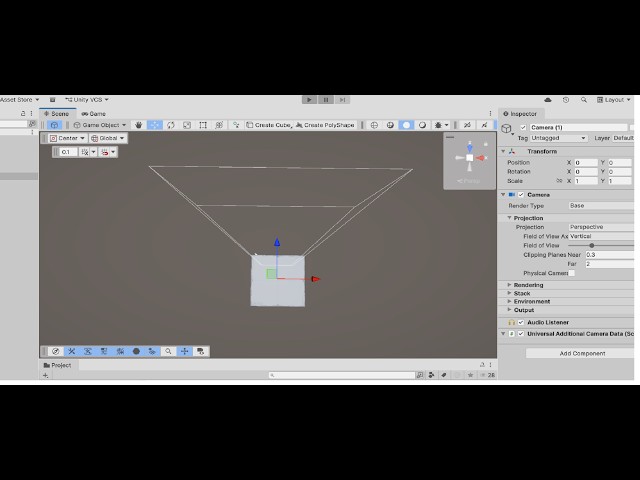
Task: Select the Move tool in Scene toolbar
Action: (x=154, y=125)
